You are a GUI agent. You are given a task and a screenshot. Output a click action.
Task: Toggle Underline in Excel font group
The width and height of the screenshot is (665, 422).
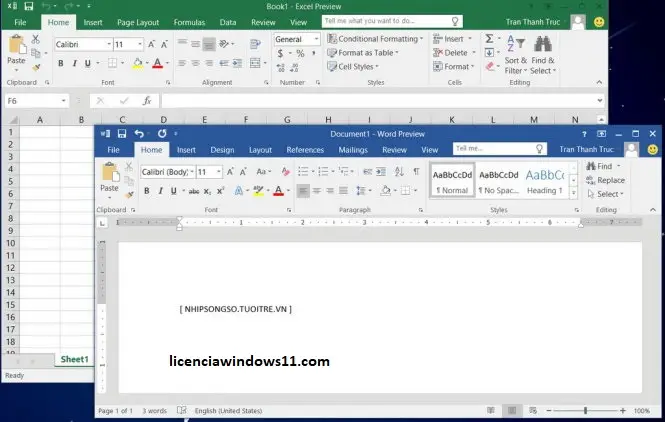coord(87,63)
